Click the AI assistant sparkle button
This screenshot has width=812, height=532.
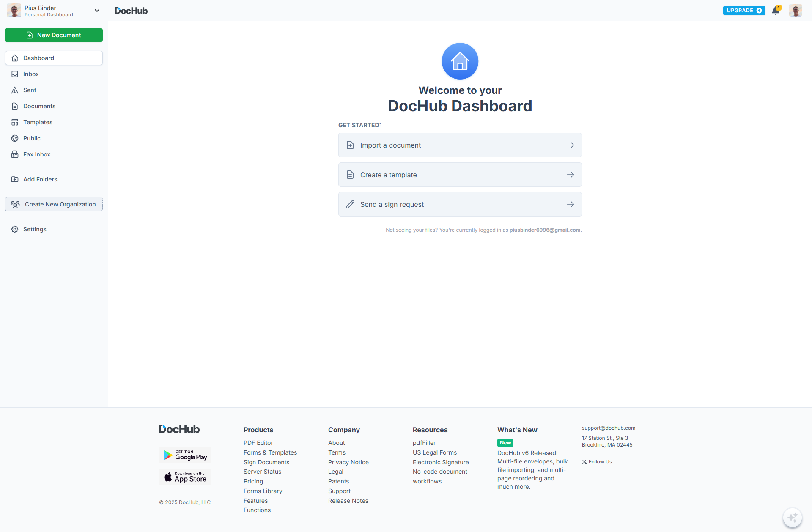point(792,517)
